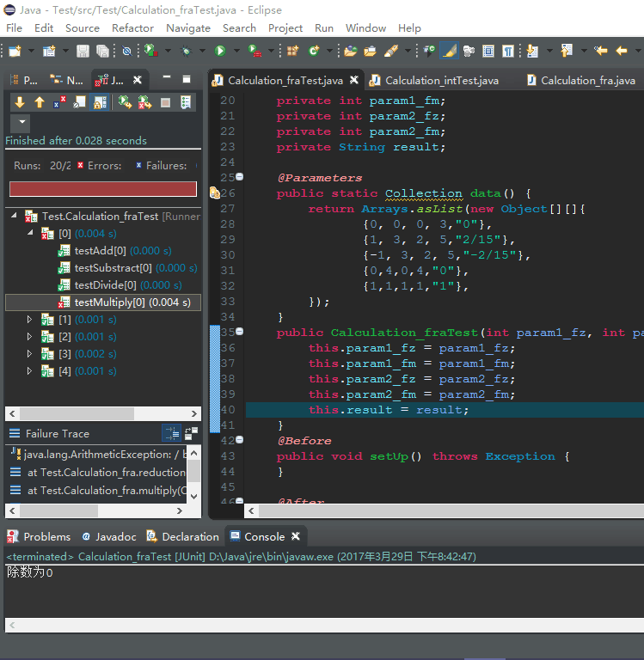The image size is (644, 660).
Task: Switch to Calculation_intTest.java editor tab
Action: pos(442,81)
